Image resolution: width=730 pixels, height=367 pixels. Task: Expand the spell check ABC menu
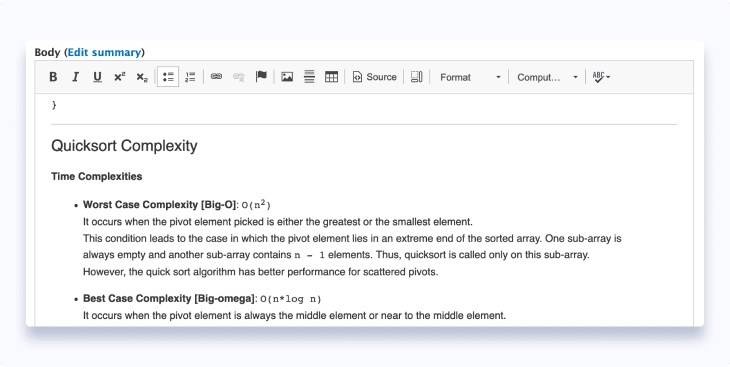pos(601,77)
